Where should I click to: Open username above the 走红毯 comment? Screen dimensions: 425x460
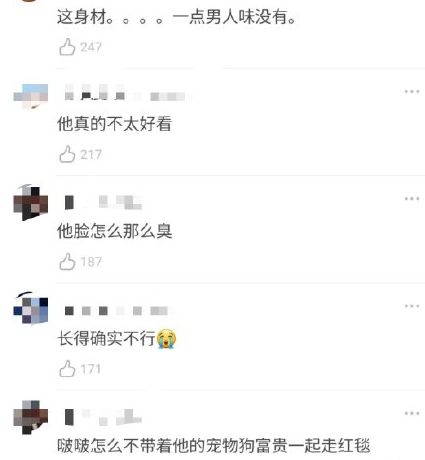click(x=103, y=417)
